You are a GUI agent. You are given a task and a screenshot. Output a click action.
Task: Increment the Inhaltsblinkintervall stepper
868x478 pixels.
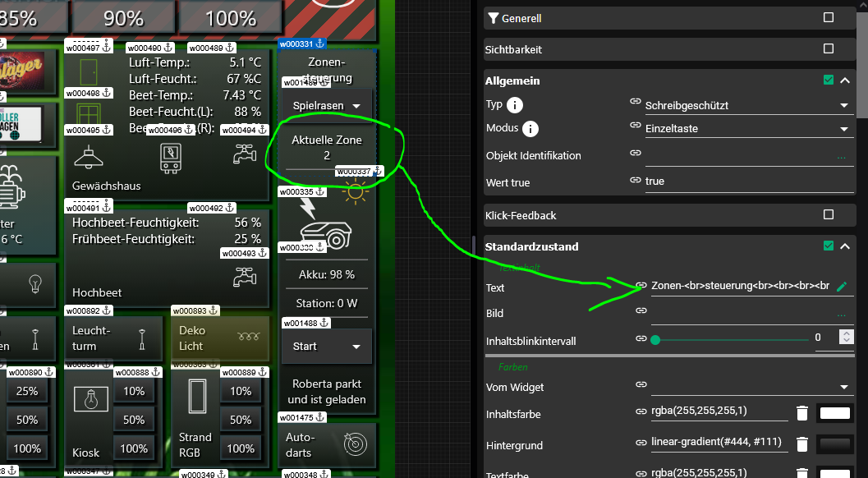click(x=846, y=333)
